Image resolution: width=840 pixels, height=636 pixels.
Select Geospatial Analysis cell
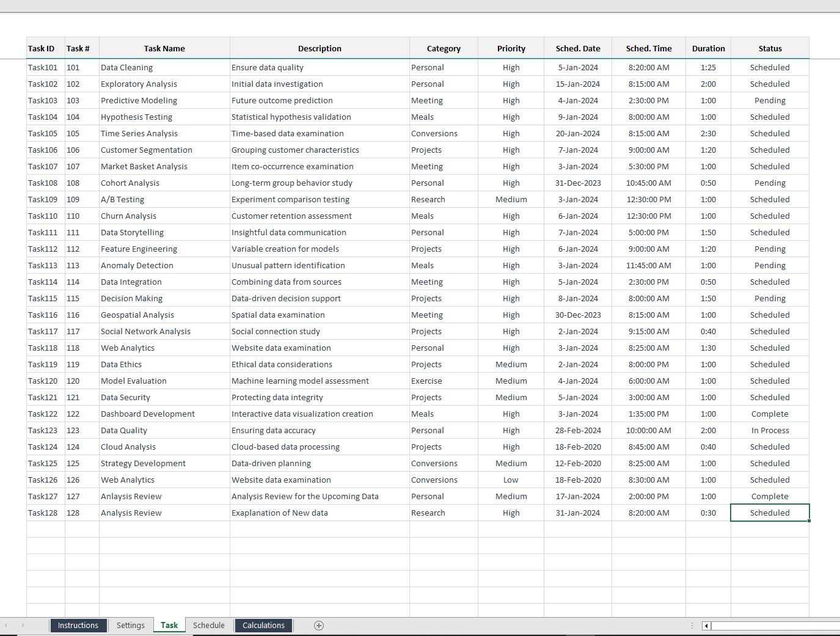pos(164,315)
